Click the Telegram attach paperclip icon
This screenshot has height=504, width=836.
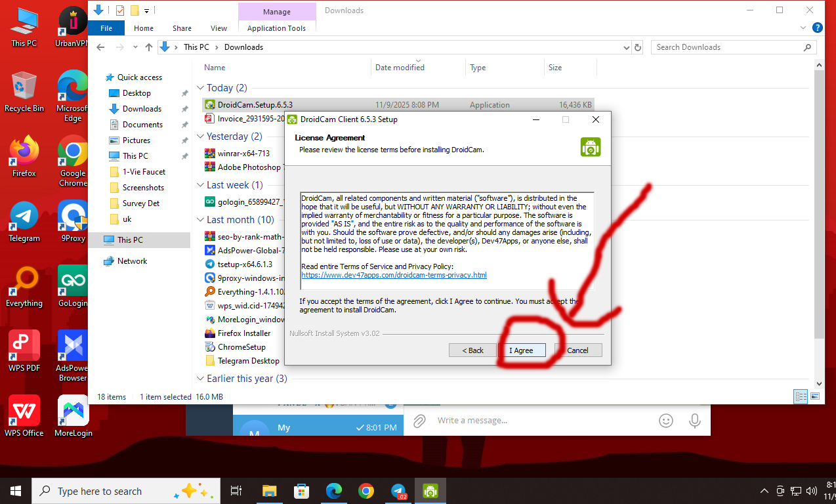coord(420,420)
